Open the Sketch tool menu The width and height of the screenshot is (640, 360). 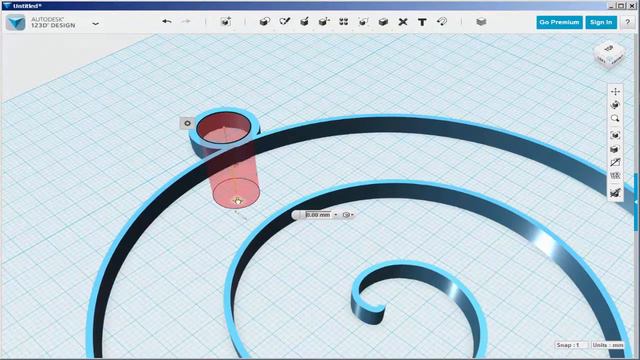point(284,22)
